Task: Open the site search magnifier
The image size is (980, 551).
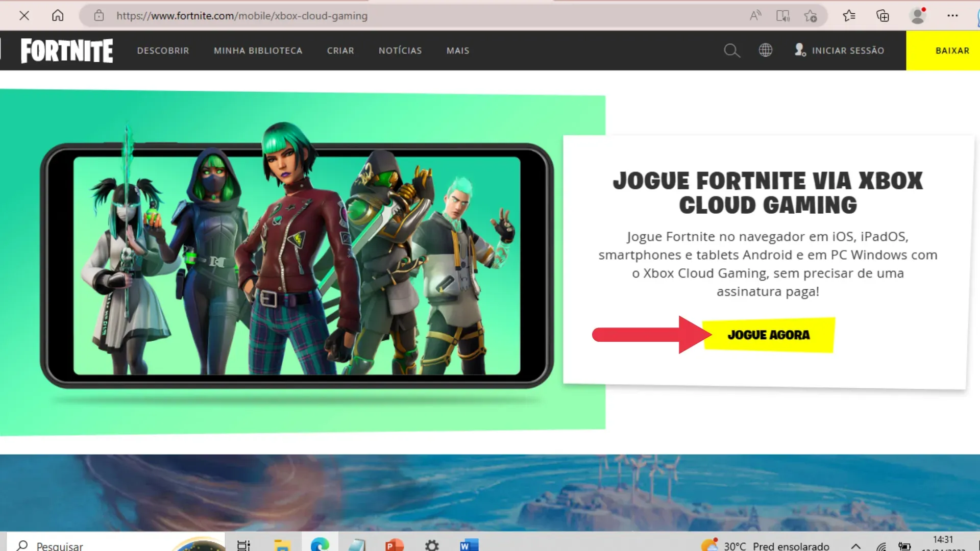Action: tap(732, 51)
